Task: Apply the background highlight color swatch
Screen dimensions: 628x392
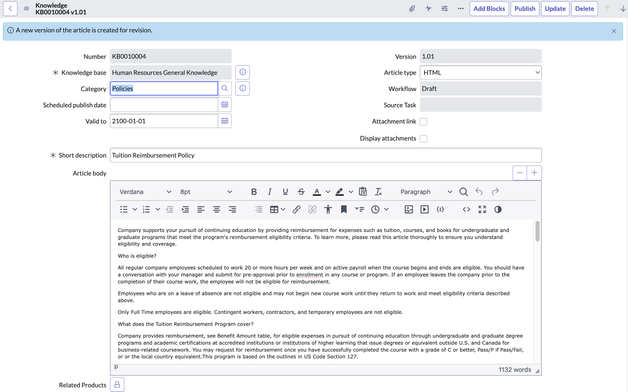Action: click(340, 192)
